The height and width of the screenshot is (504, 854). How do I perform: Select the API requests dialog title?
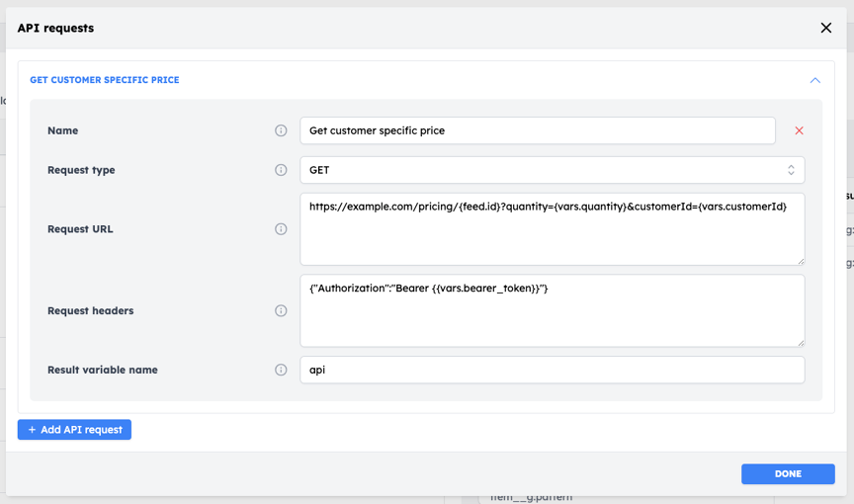[x=55, y=28]
